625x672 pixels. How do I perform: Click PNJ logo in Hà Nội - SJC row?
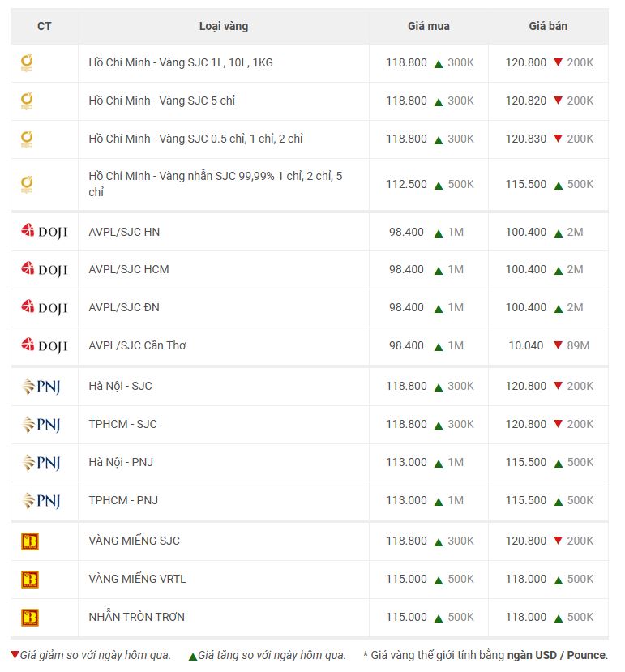[41, 386]
